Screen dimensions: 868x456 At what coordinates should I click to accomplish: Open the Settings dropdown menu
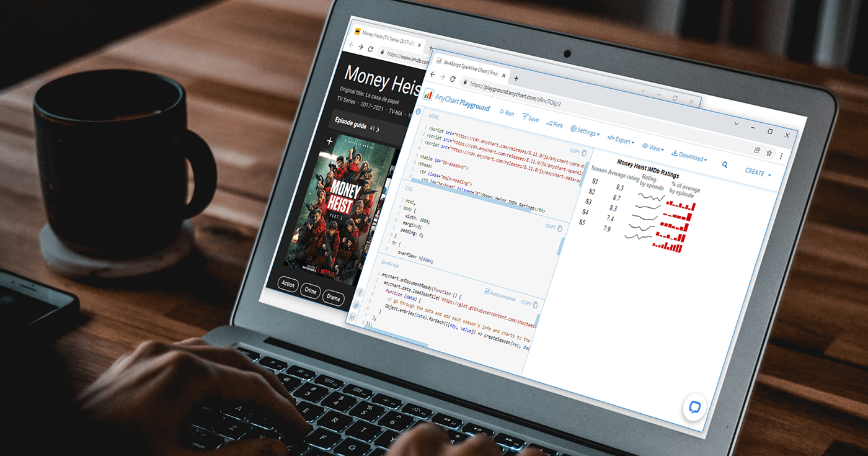tap(585, 131)
